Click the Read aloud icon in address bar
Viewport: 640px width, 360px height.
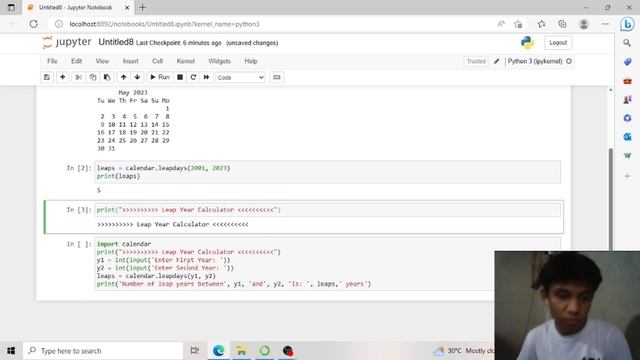[501, 24]
